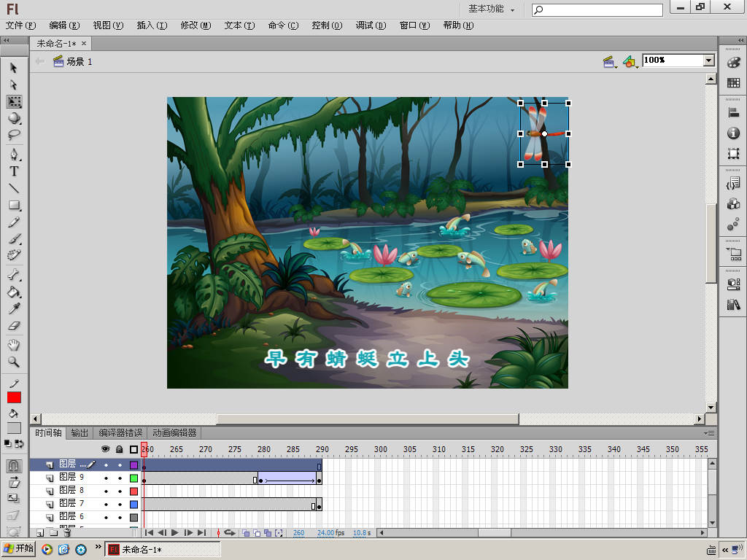Activate the Eraser tool
Screen dimensions: 747x560
[14, 326]
